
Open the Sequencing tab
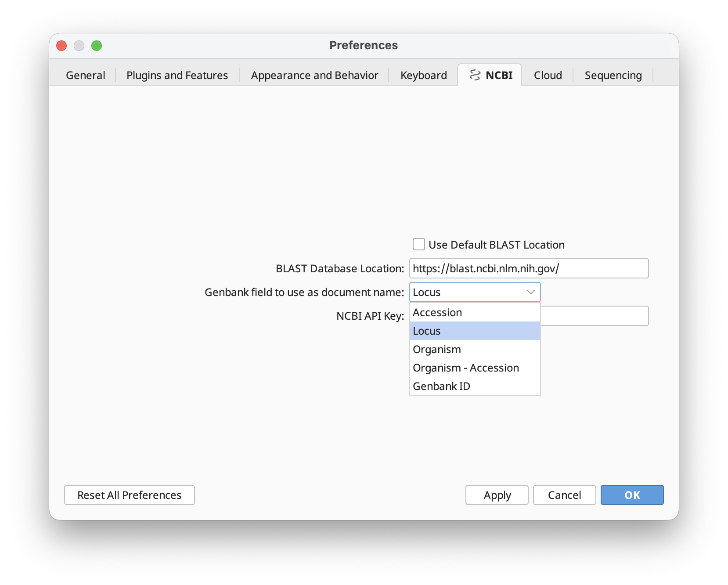point(613,75)
